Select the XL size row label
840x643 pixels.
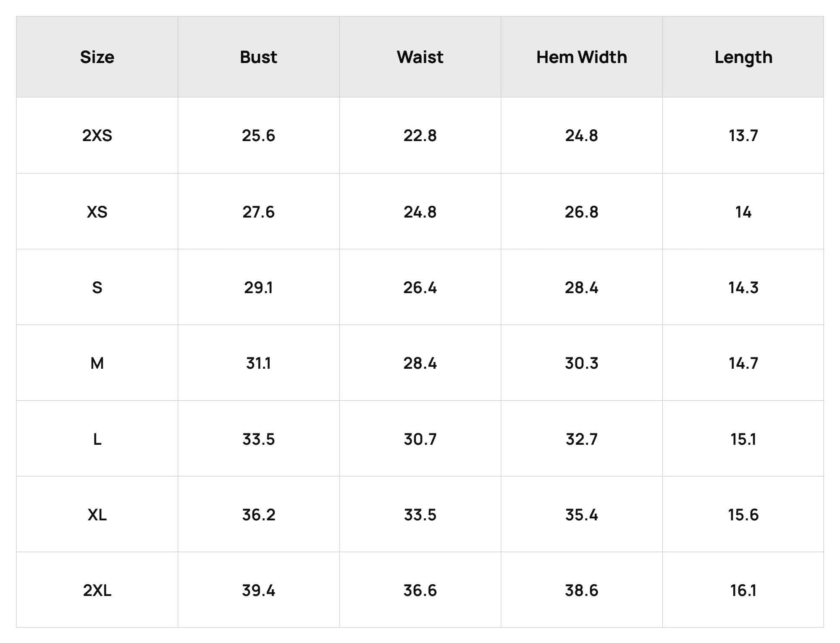click(97, 515)
